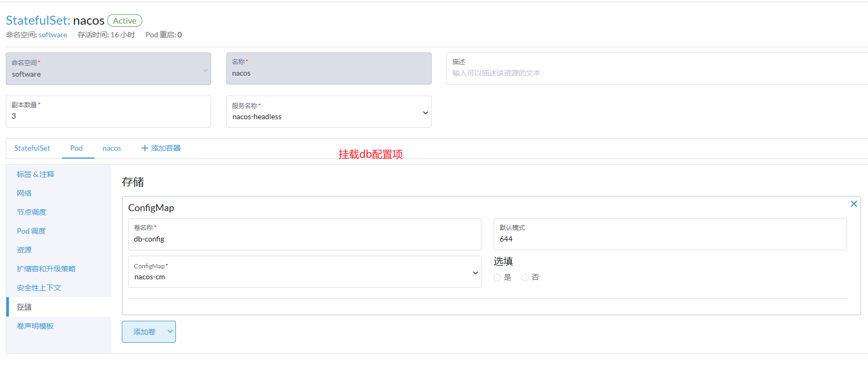Screen dimensions: 868x368
Task: Click the plus icon to add container
Action: pyautogui.click(x=145, y=148)
